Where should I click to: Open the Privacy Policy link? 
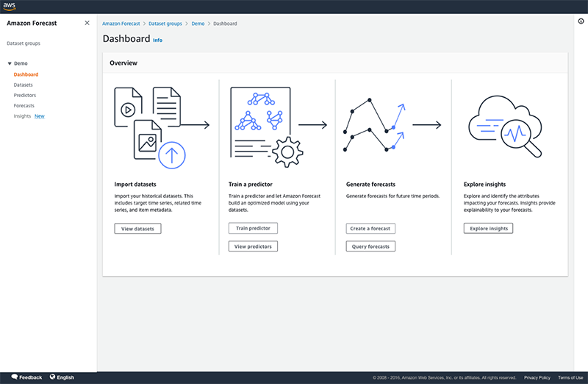point(537,377)
